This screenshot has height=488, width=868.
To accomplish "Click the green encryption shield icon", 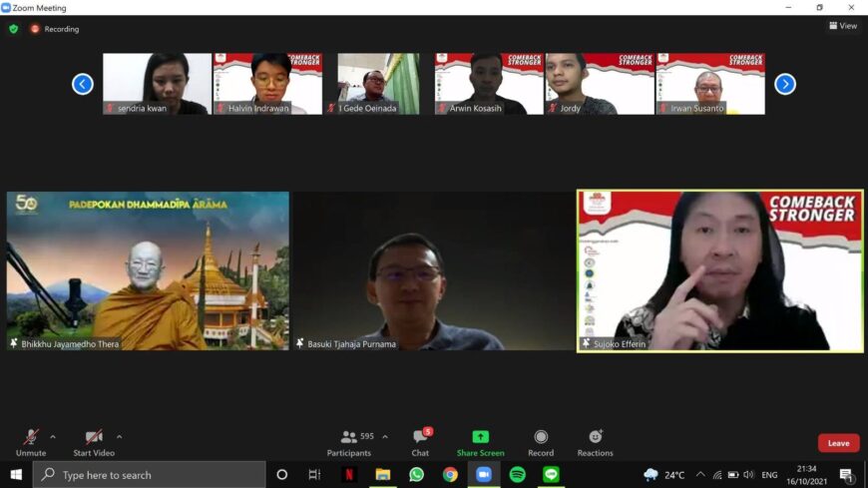I will click(13, 29).
